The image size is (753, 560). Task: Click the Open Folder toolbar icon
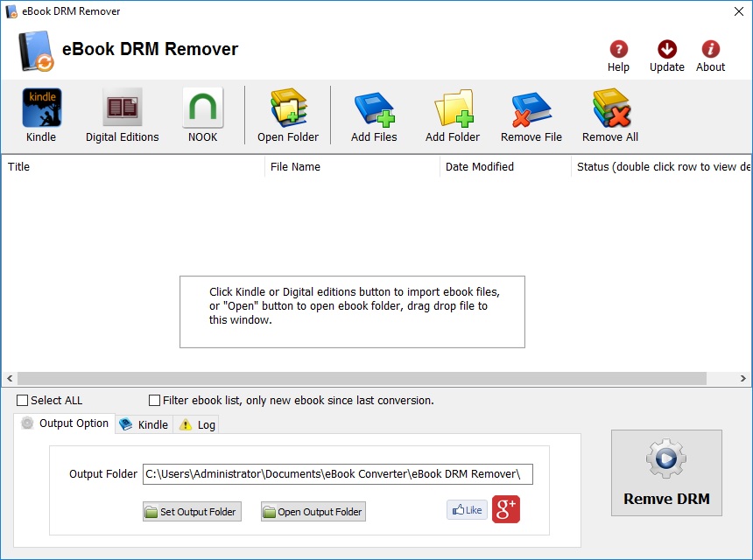coord(288,115)
